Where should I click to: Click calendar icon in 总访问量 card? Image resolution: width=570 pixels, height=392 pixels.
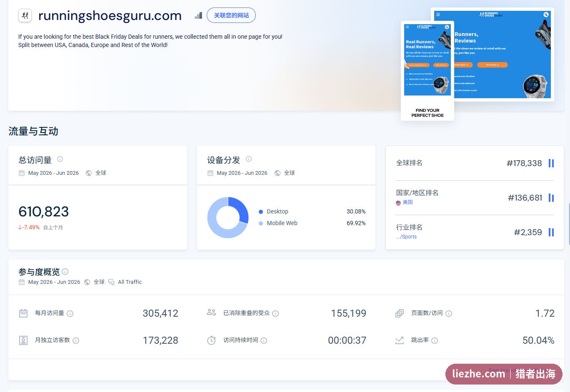pyautogui.click(x=22, y=173)
